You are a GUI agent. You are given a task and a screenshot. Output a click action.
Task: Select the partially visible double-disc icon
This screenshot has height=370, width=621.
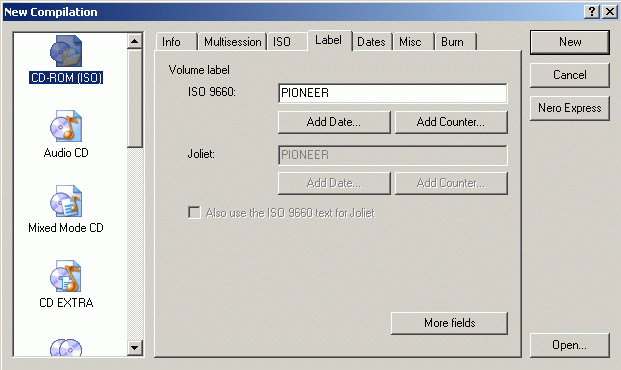point(66,347)
